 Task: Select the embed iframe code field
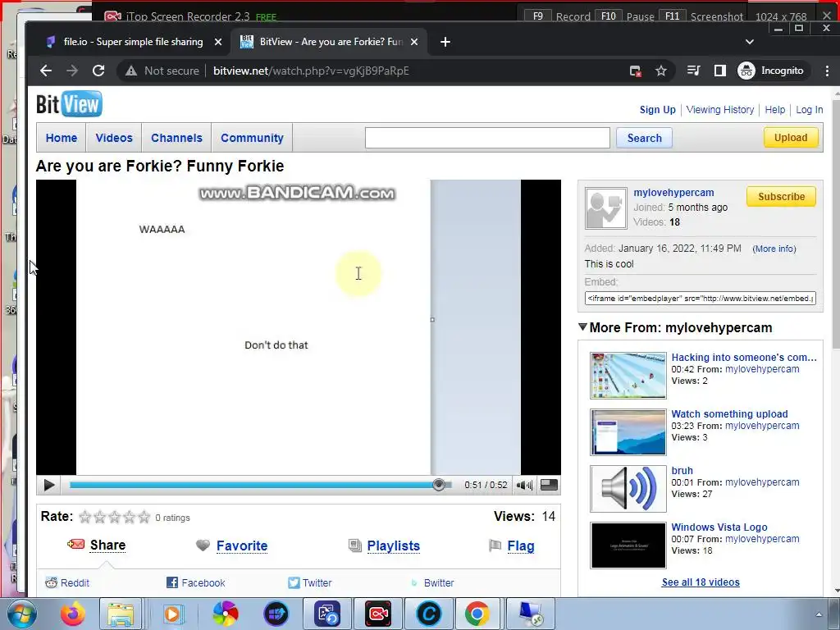tap(701, 299)
